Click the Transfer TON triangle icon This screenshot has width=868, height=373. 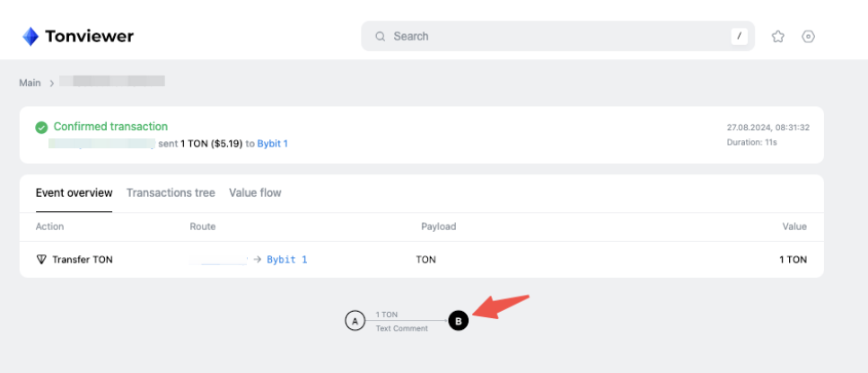coord(41,260)
